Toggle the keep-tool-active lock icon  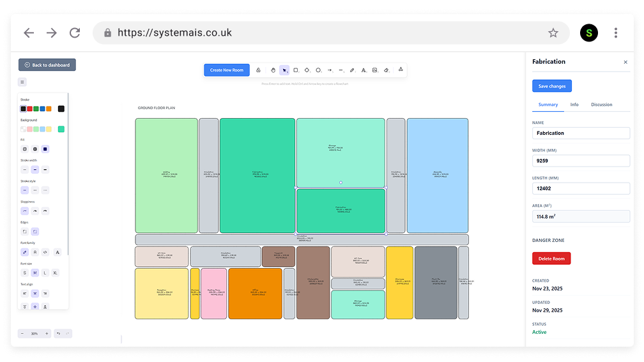258,70
